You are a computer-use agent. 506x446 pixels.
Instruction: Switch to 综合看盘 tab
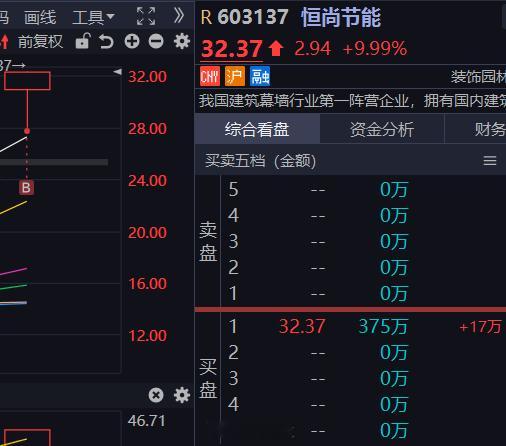click(257, 129)
